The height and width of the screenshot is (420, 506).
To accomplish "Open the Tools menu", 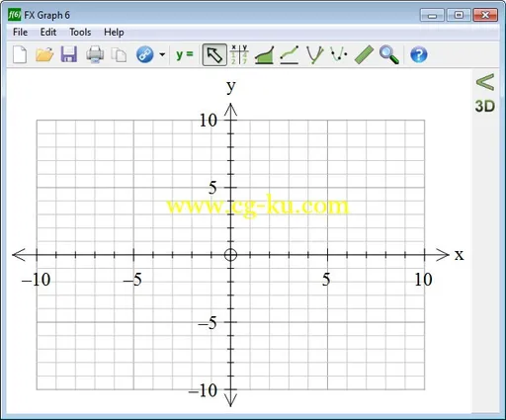I will [x=80, y=33].
